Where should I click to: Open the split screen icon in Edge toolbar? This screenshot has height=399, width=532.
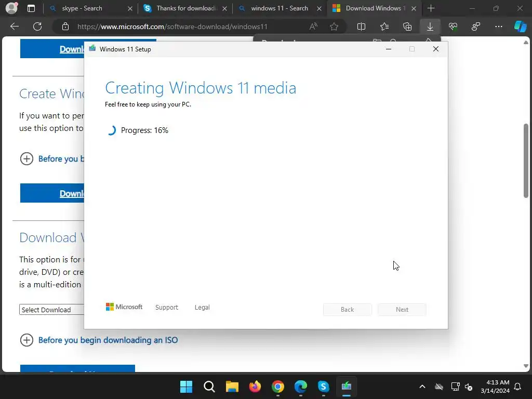point(362,26)
